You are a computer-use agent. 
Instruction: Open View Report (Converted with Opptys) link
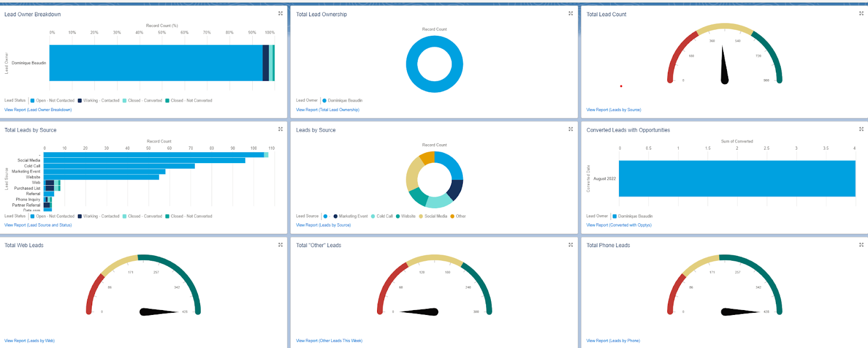coord(619,225)
